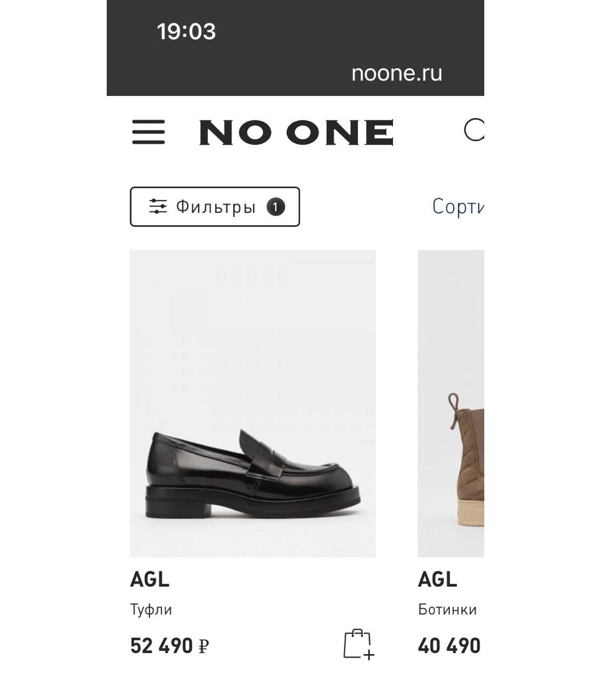
Task: Click the NO ONE logo
Action: pos(296,133)
